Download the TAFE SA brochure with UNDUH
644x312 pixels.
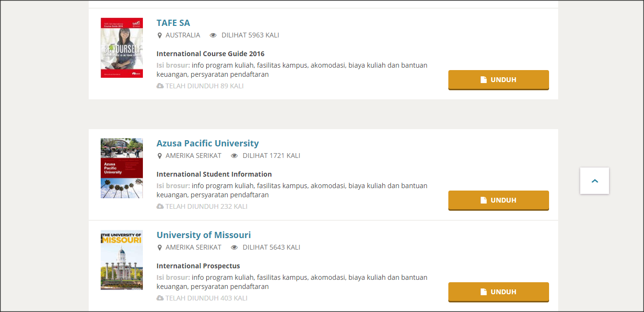point(498,80)
